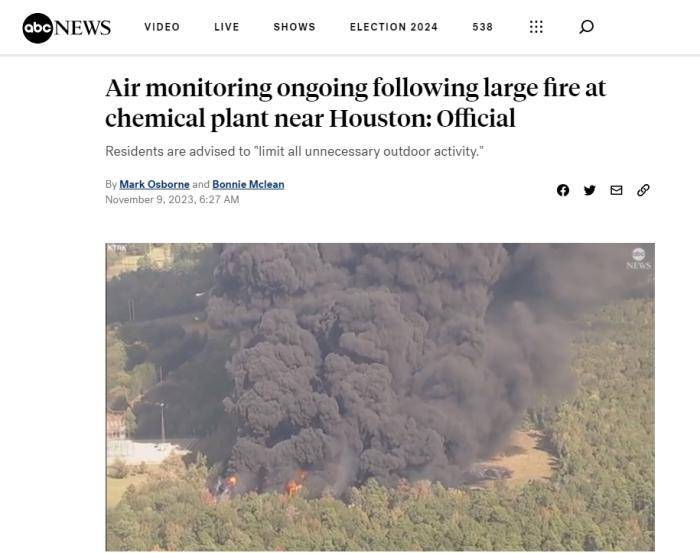Screen dimensions: 700x553
Task: Open the ABC News home logo
Action: tap(67, 28)
